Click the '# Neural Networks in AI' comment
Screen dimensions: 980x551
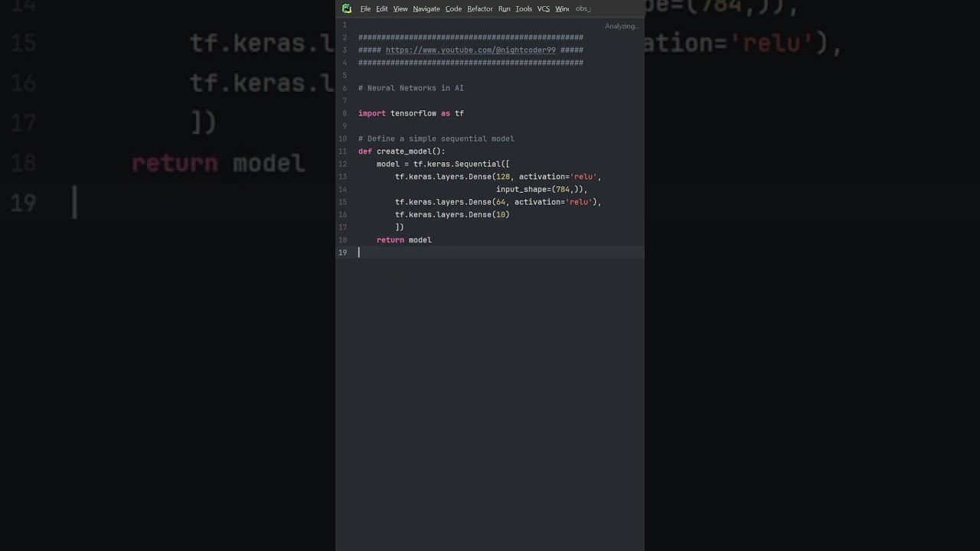pos(411,88)
